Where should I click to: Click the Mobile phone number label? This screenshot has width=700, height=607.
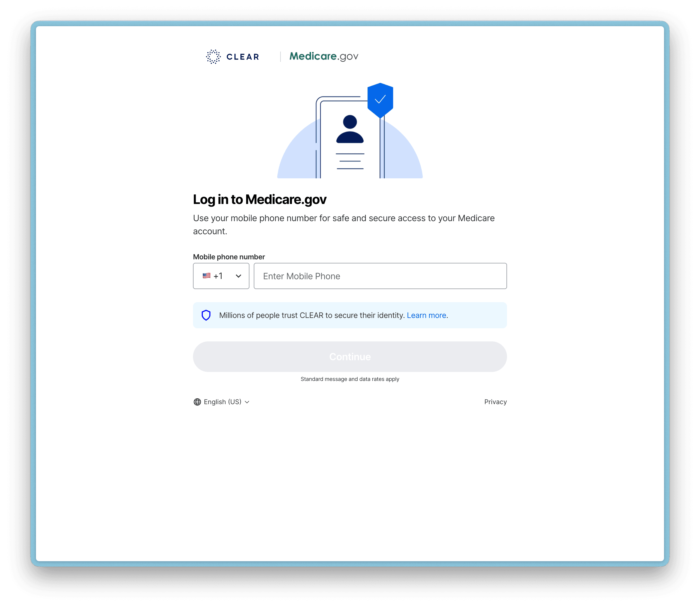(229, 257)
